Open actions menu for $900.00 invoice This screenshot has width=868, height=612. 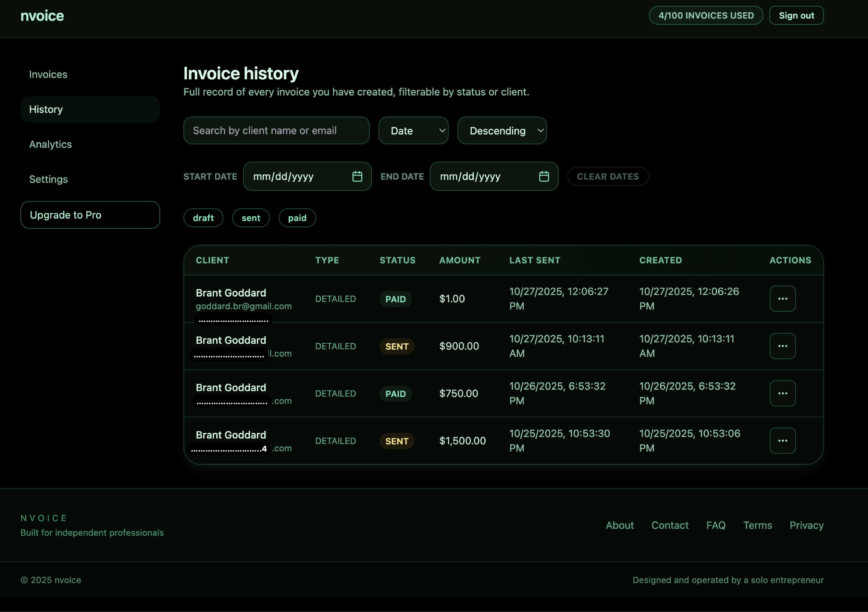click(x=782, y=346)
